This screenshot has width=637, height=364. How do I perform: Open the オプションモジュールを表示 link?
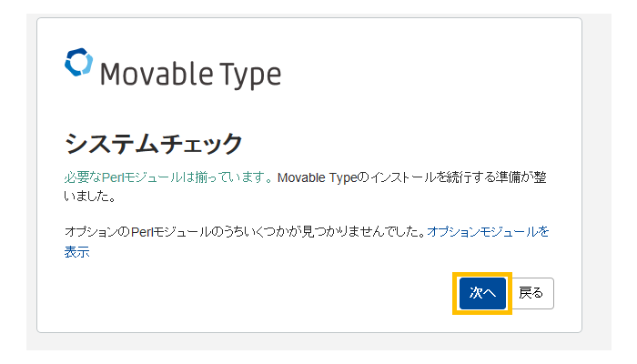pyautogui.click(x=489, y=232)
